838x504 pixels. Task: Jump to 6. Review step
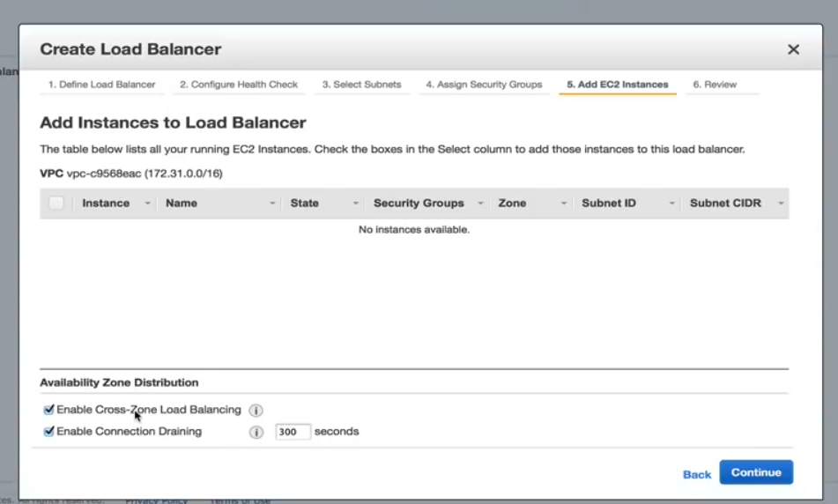[714, 85]
